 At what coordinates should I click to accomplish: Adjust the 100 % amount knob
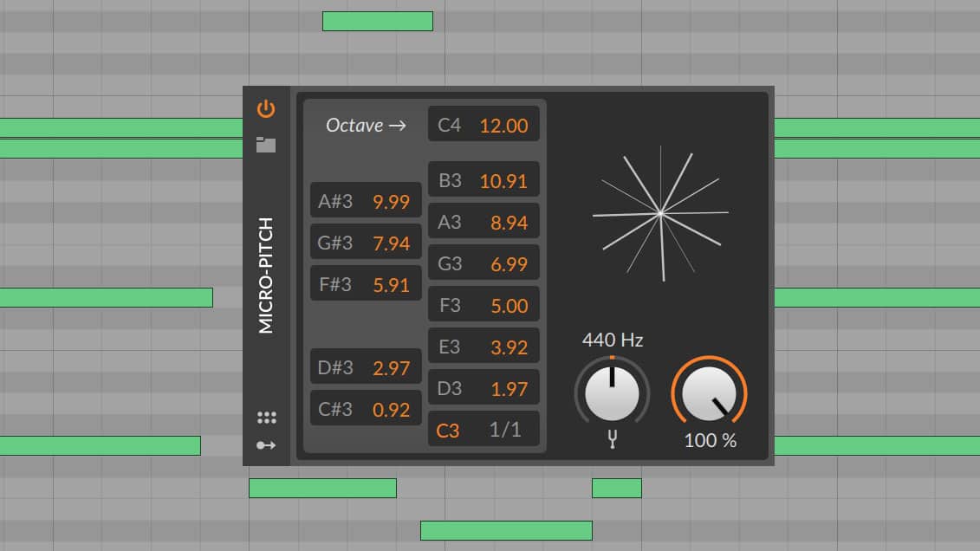[710, 393]
